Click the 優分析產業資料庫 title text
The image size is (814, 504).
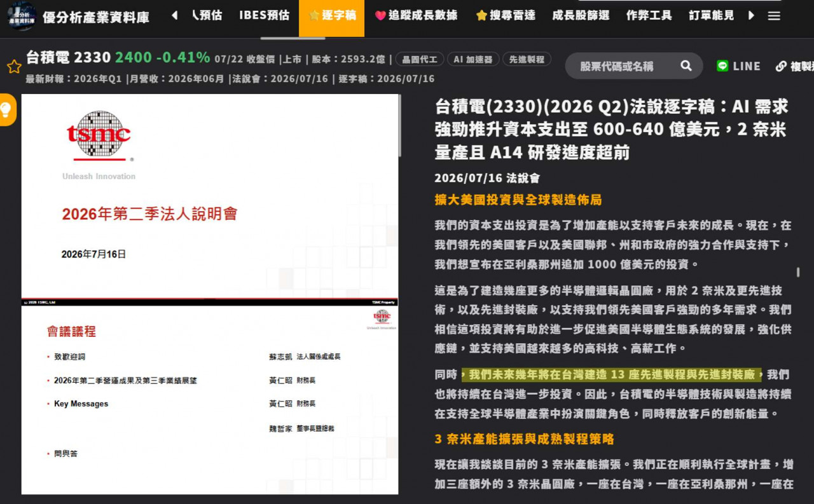tap(96, 17)
